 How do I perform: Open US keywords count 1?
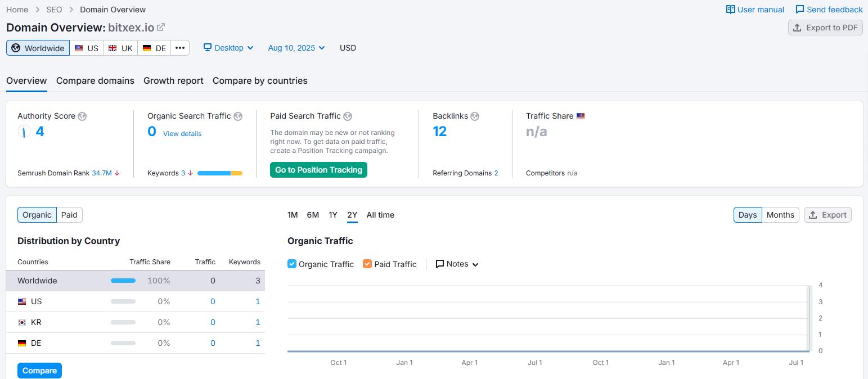(258, 301)
